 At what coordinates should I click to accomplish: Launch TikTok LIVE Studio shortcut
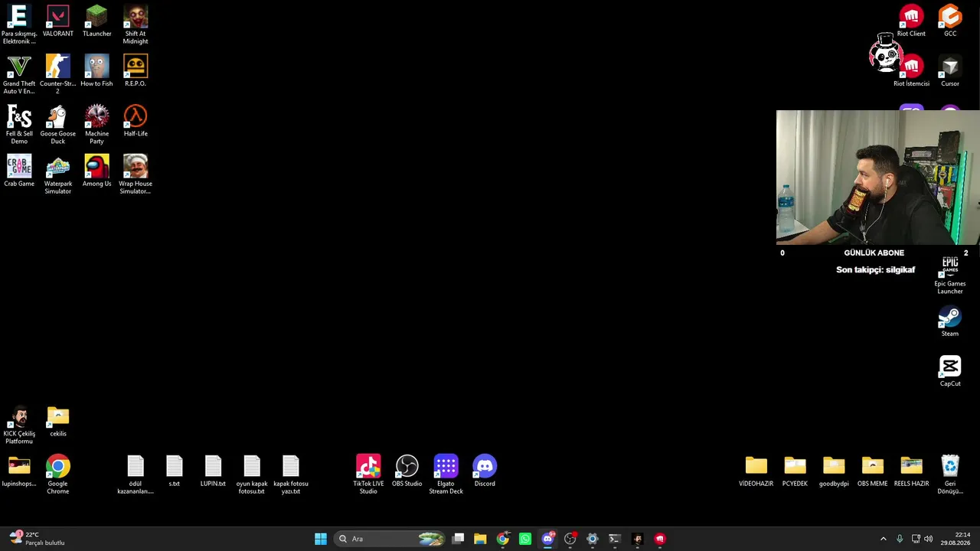pos(368,474)
